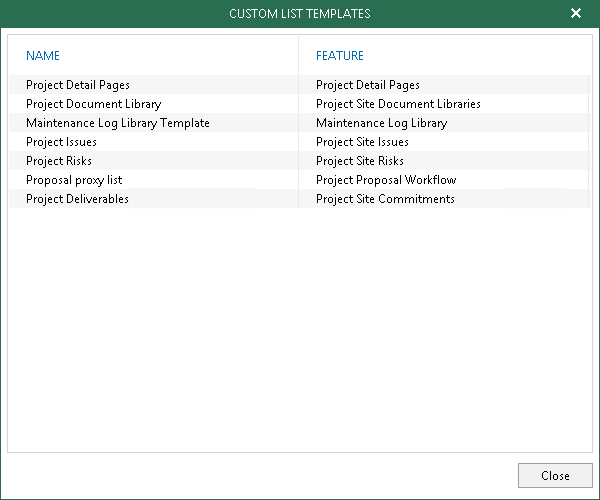Close the Custom List Templates dialog
The width and height of the screenshot is (600, 500).
(576, 14)
